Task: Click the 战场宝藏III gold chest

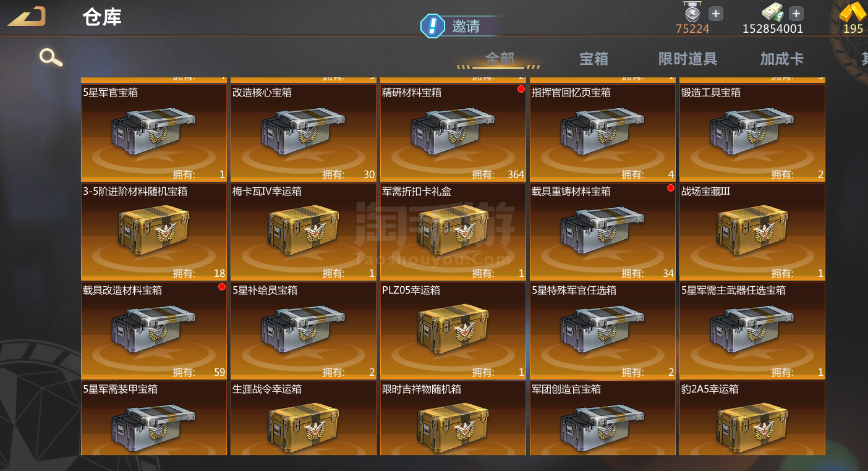Action: coord(752,232)
